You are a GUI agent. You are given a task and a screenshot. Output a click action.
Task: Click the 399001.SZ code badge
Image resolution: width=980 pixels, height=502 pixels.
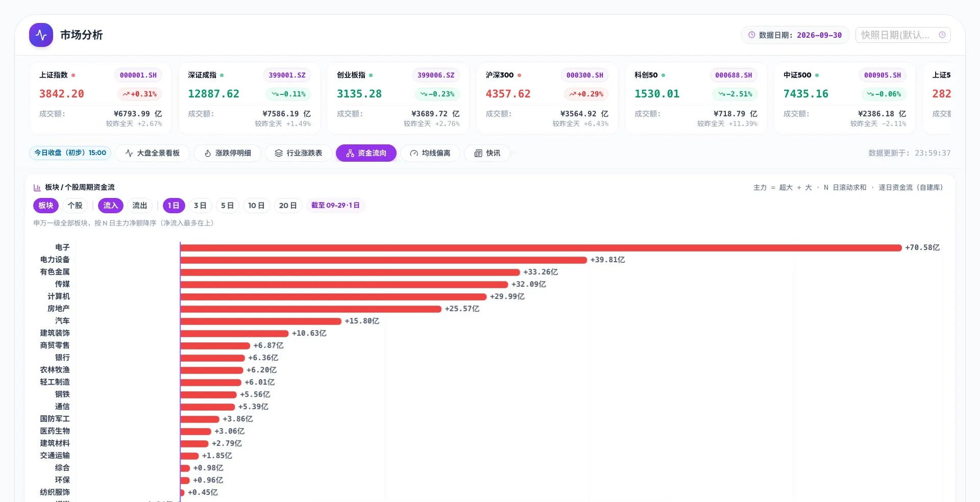point(287,76)
